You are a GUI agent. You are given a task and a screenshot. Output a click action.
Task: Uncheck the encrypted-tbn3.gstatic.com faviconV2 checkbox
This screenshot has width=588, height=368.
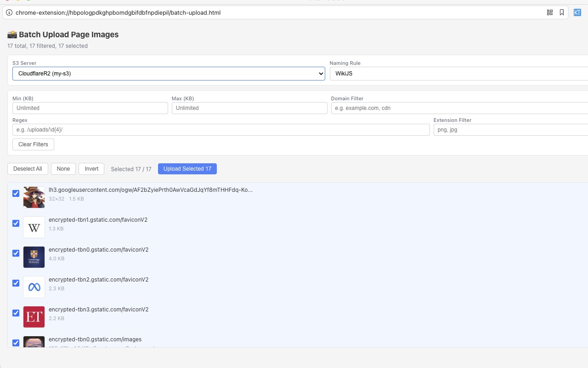coord(16,313)
